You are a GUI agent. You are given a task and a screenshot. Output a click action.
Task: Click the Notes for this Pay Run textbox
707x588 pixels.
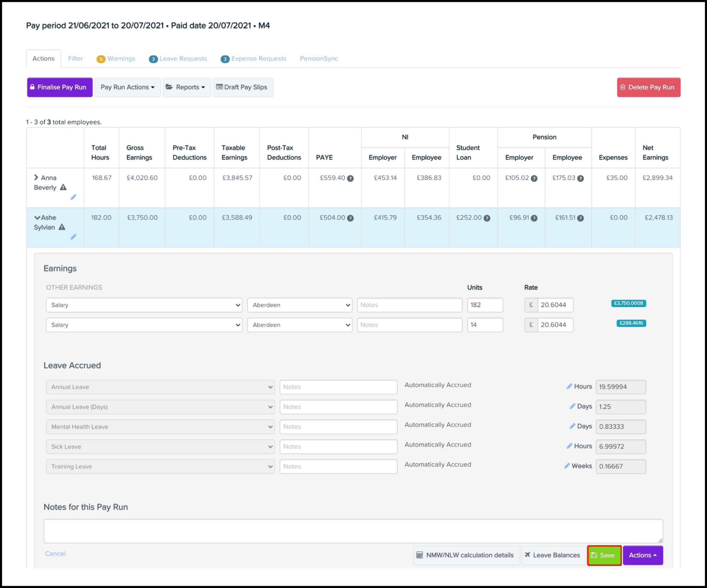click(x=353, y=531)
